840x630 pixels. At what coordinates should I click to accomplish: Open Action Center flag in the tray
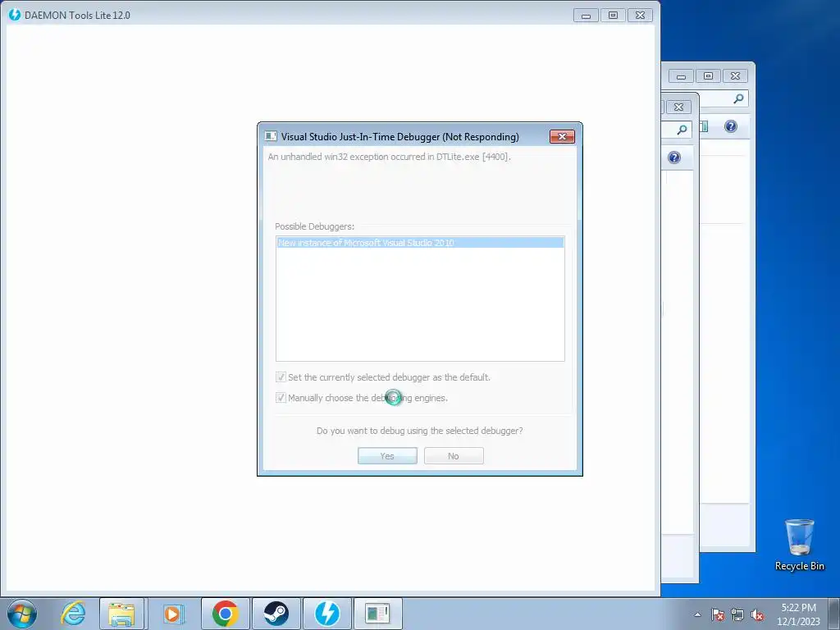718,614
